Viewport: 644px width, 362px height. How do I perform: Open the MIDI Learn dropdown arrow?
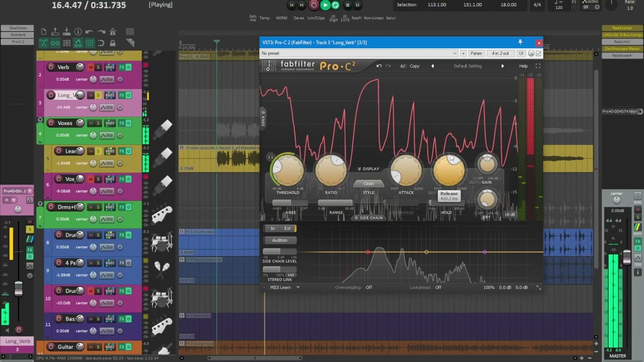(x=298, y=288)
